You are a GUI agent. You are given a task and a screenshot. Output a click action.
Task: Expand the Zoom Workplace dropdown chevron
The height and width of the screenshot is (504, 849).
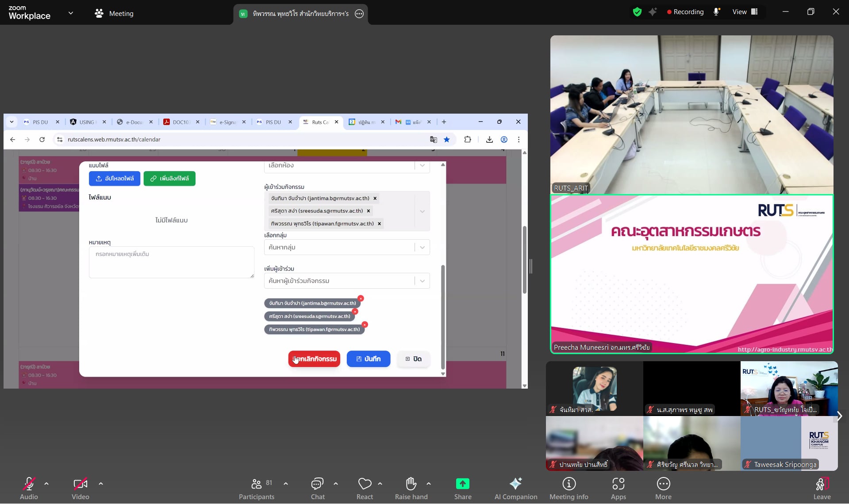[71, 13]
